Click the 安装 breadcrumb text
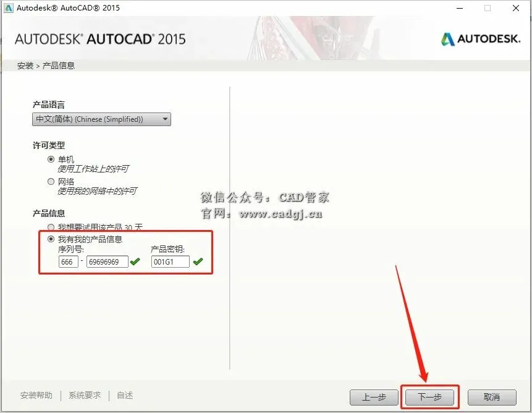Screen dimensions: 532x413 25,66
